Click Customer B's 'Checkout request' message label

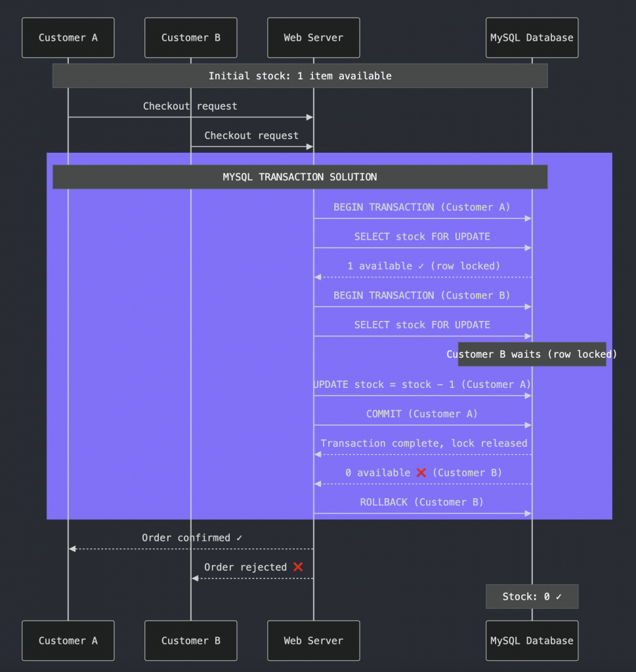pos(251,136)
